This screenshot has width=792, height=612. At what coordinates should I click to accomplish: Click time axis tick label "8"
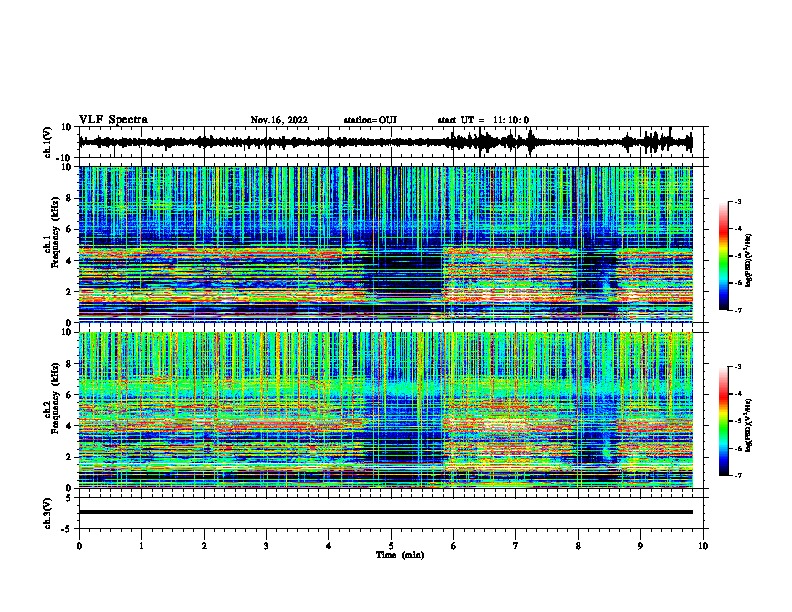(578, 546)
